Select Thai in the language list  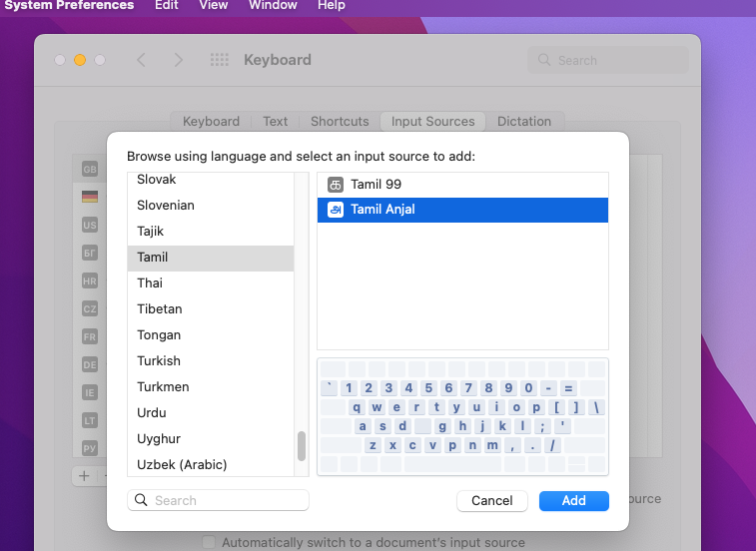pos(211,282)
